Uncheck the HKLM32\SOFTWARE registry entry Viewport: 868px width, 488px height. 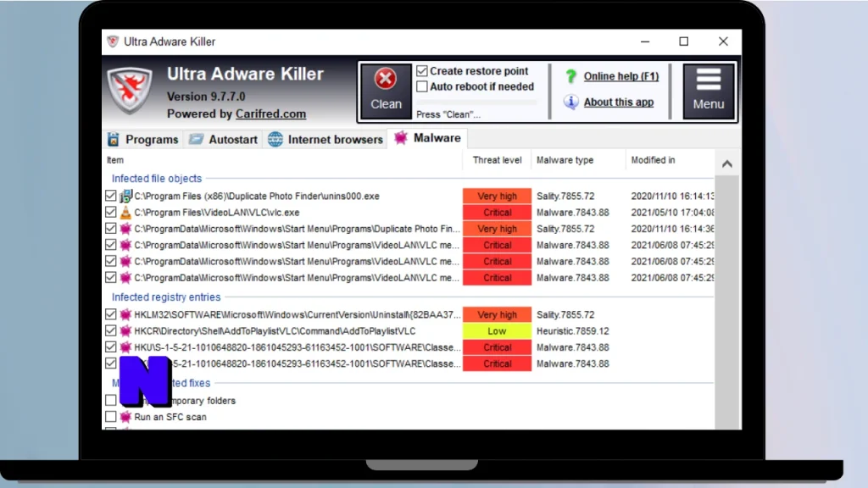point(111,314)
